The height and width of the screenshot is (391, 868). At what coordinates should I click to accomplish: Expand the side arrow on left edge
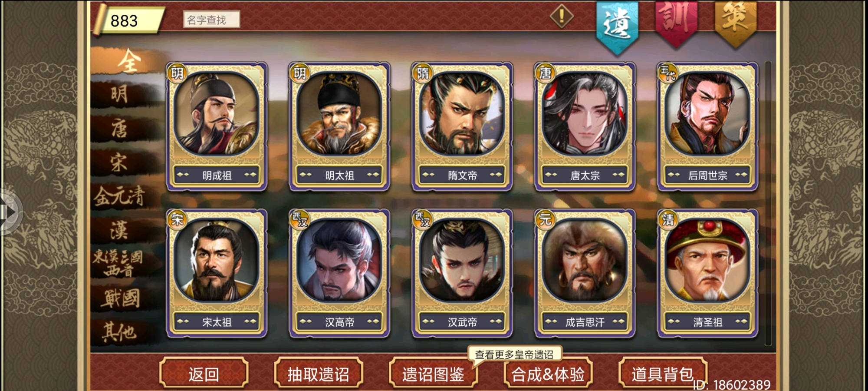[10, 212]
